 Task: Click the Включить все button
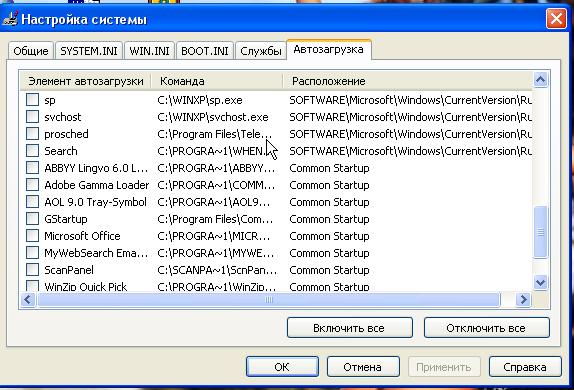pos(350,328)
